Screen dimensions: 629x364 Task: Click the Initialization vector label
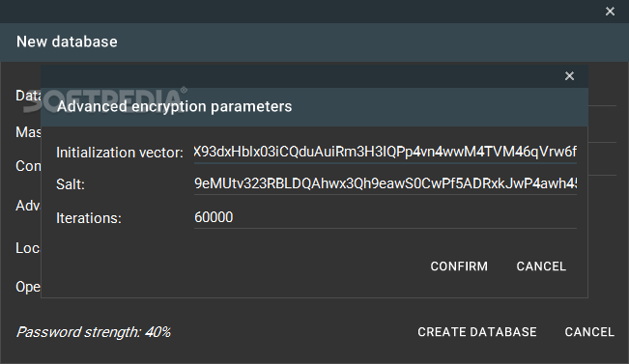pos(120,153)
